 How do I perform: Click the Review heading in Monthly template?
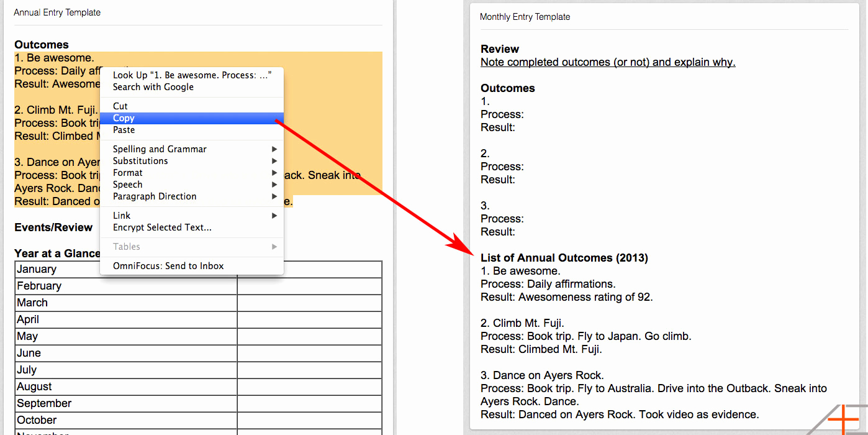(500, 49)
